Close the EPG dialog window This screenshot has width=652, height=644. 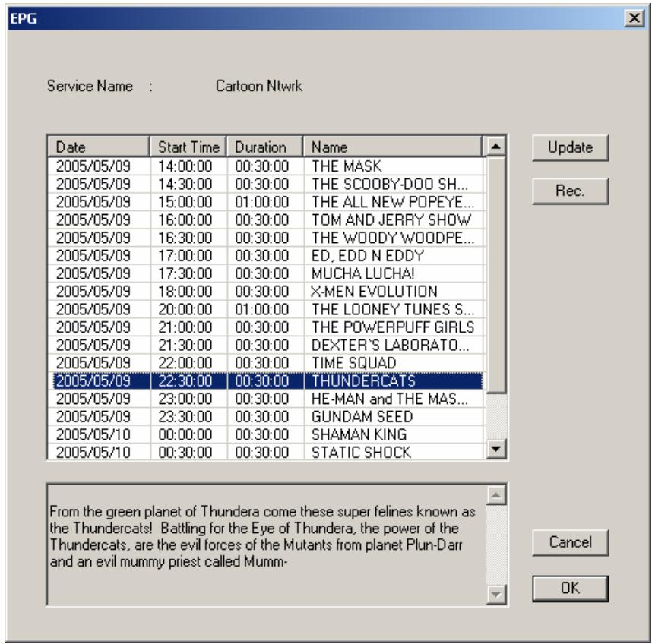tap(634, 18)
